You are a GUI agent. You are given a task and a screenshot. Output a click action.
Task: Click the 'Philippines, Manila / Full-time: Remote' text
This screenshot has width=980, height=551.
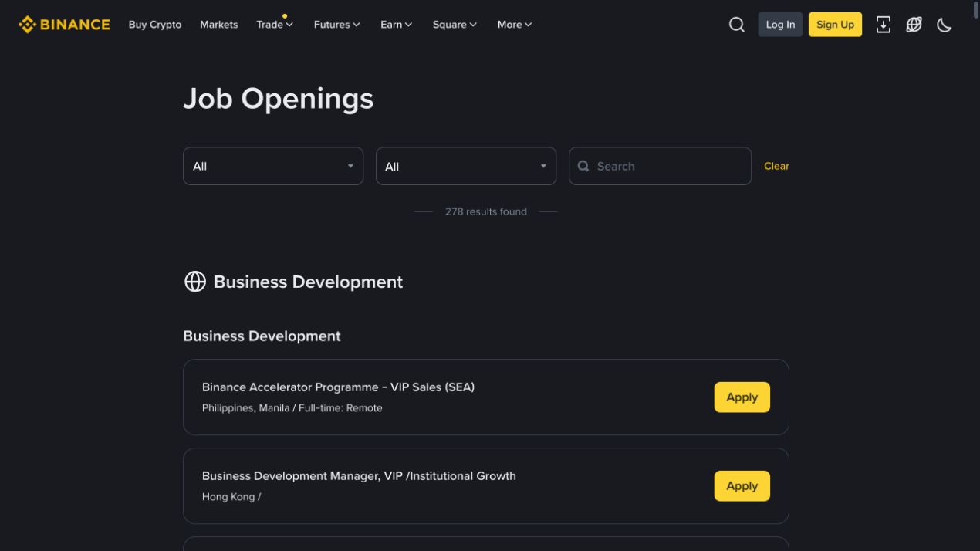292,408
